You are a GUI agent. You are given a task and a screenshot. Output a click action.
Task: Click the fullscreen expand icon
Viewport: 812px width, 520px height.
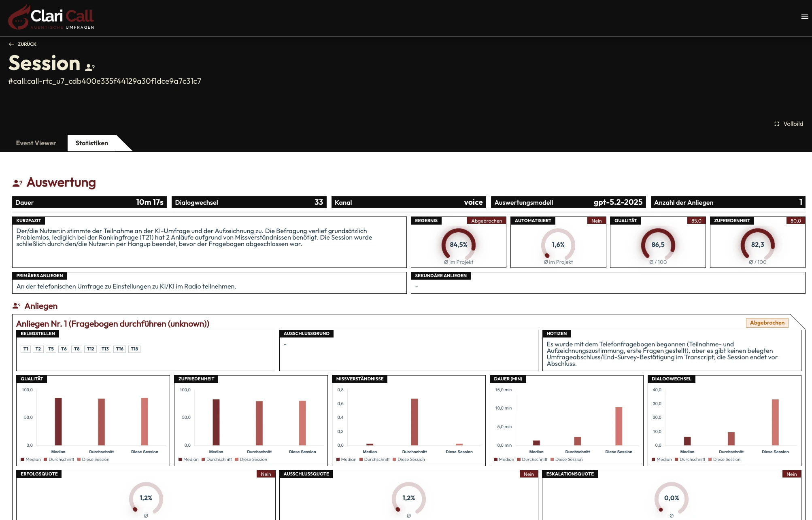pos(776,124)
